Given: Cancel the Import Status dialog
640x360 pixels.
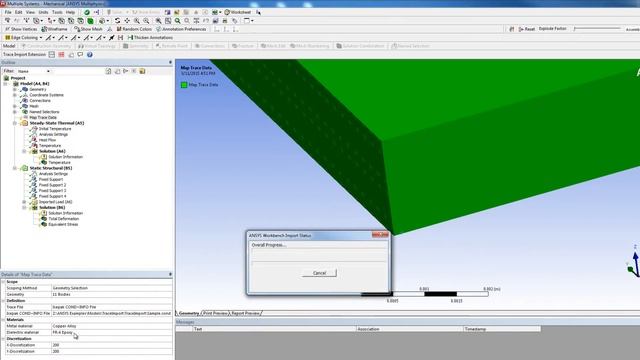Looking at the screenshot, I should coord(319,273).
